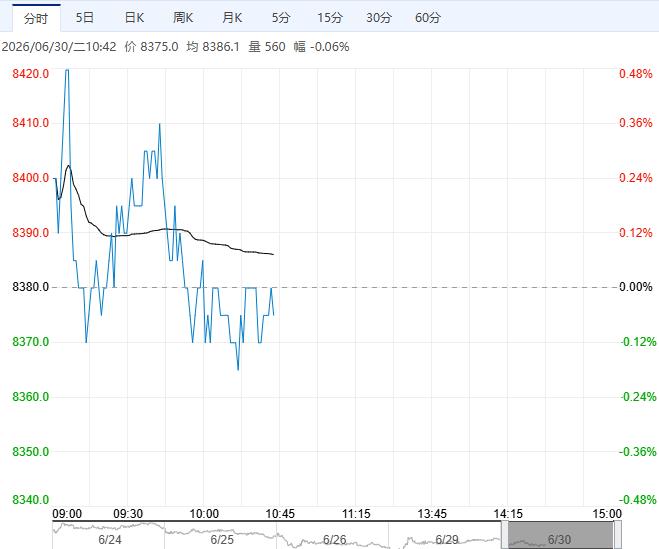Select the 15分 interval tab
This screenshot has width=659, height=549.
[x=330, y=18]
